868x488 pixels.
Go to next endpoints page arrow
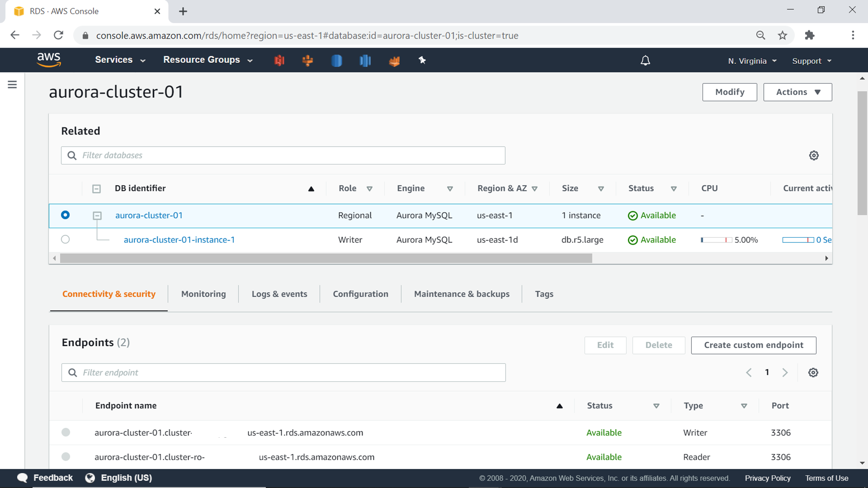785,373
